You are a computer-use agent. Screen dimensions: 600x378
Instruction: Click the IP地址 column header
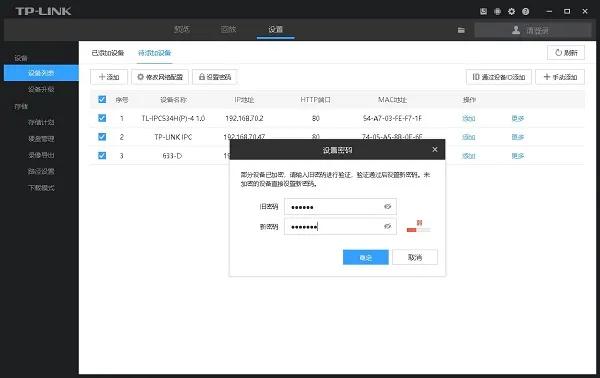pyautogui.click(x=244, y=100)
